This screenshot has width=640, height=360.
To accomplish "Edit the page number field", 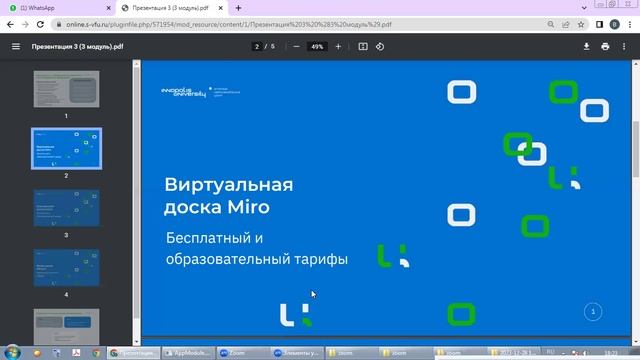I will 257,47.
